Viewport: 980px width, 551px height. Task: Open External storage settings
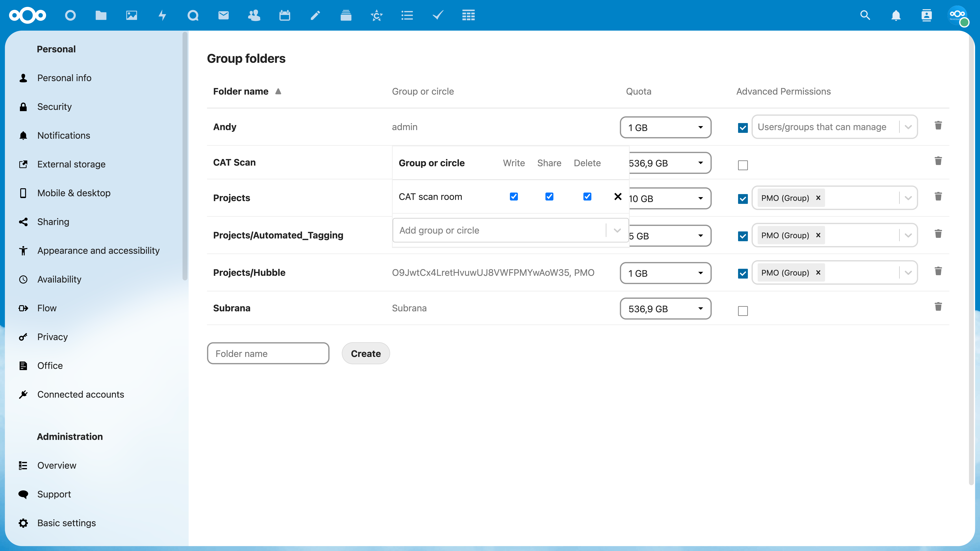coord(71,164)
